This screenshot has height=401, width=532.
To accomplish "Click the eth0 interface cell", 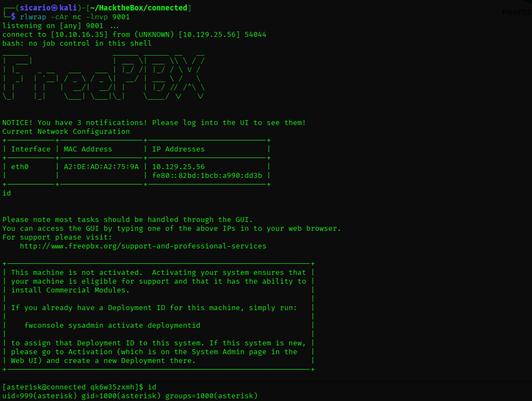I will click(20, 167).
